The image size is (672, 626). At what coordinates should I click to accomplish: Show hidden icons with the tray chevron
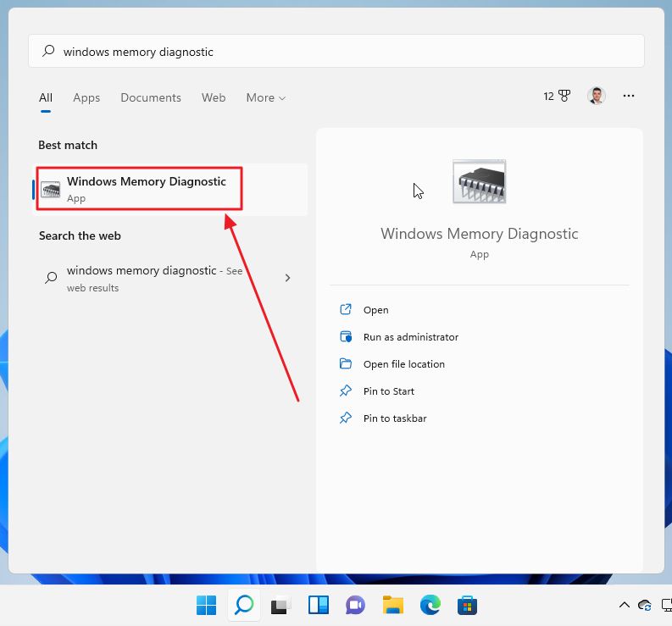point(624,606)
